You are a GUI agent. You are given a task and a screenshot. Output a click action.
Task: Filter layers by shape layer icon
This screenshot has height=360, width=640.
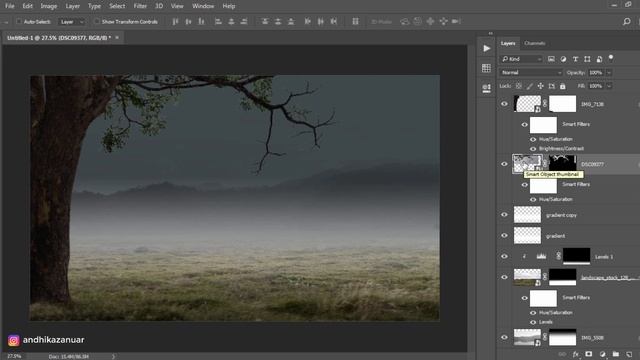click(x=587, y=59)
